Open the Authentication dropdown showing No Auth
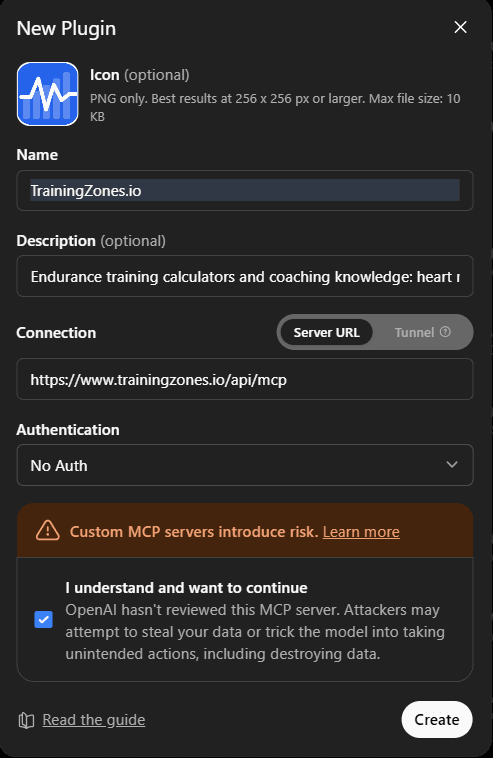This screenshot has width=493, height=758. point(245,465)
